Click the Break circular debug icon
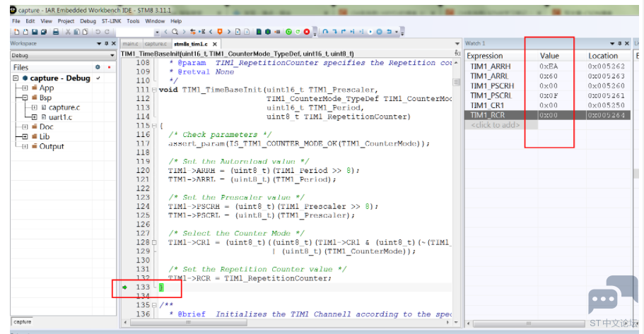The height and width of the screenshot is (334, 644). coord(380,32)
